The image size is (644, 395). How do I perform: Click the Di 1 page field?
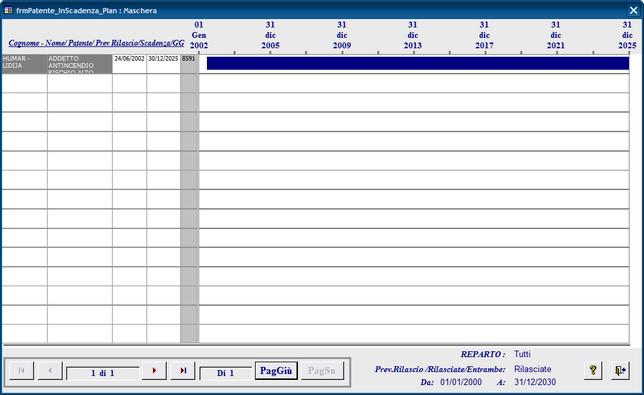225,373
